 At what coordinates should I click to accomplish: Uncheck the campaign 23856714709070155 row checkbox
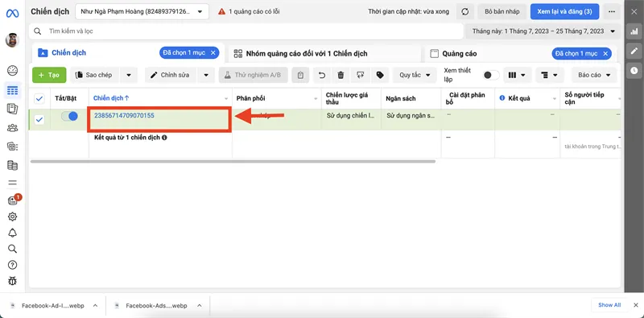[39, 120]
